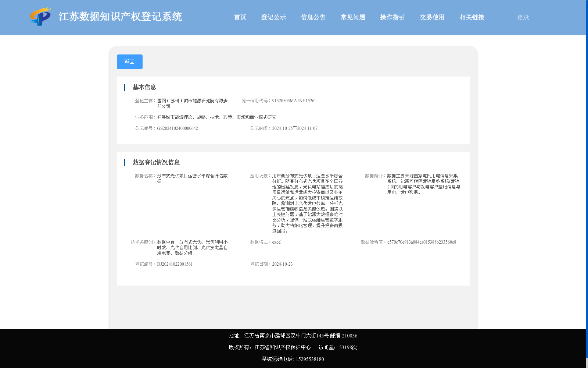This screenshot has width=588, height=368.
Task: Click the 江苏数据知识产权登记系统 title
Action: pyautogui.click(x=120, y=17)
